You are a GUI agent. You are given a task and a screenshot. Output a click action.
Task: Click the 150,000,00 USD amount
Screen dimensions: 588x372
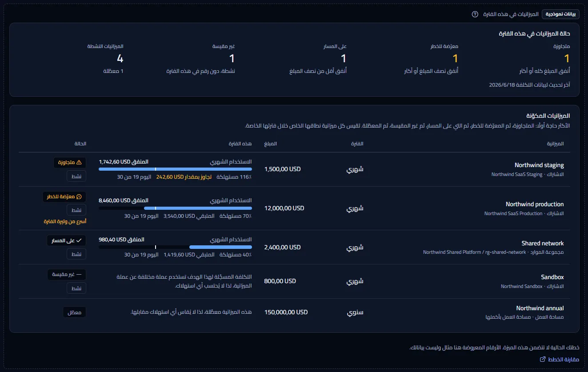286,312
